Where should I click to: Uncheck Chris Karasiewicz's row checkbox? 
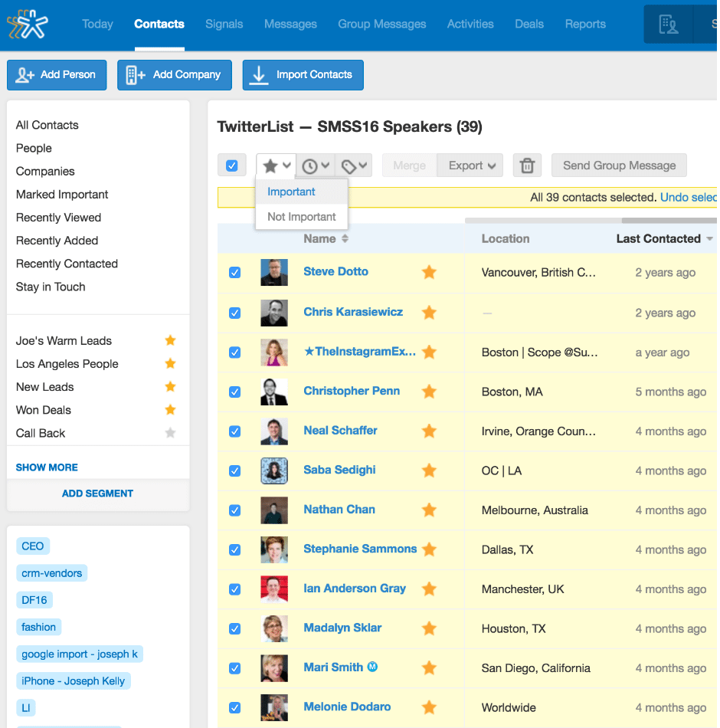tap(235, 313)
